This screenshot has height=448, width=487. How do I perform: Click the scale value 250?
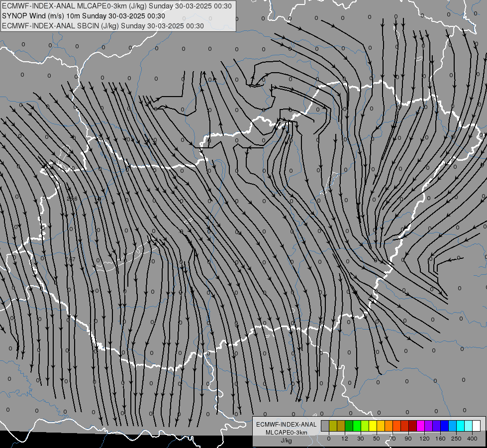456,439
